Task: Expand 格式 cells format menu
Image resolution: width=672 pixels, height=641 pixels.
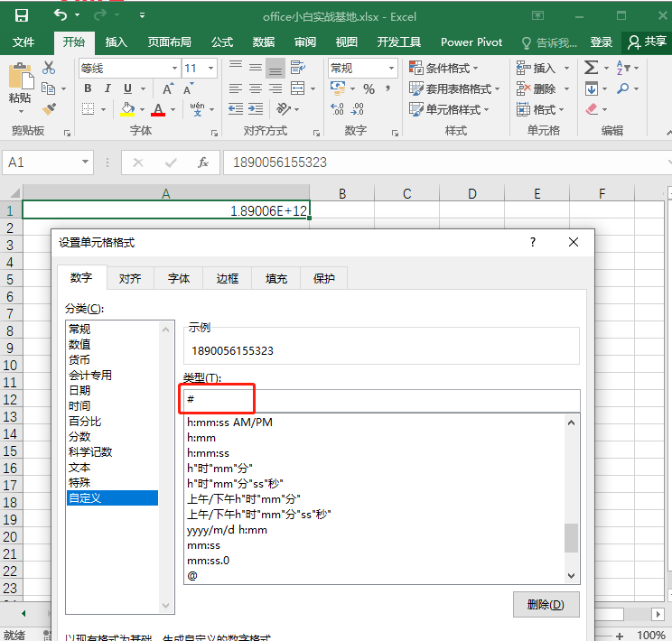Action: click(540, 109)
